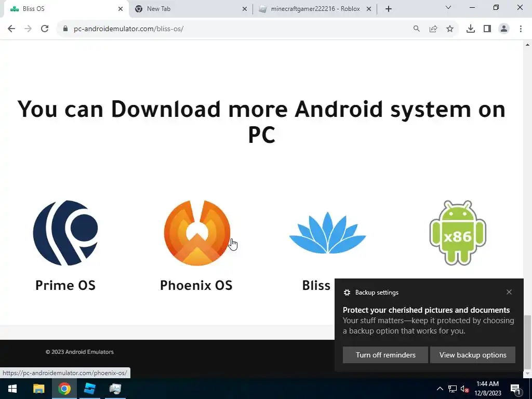This screenshot has width=532, height=399.
Task: Click the 'Protect your cherished pictures and documents' text
Action: click(426, 310)
